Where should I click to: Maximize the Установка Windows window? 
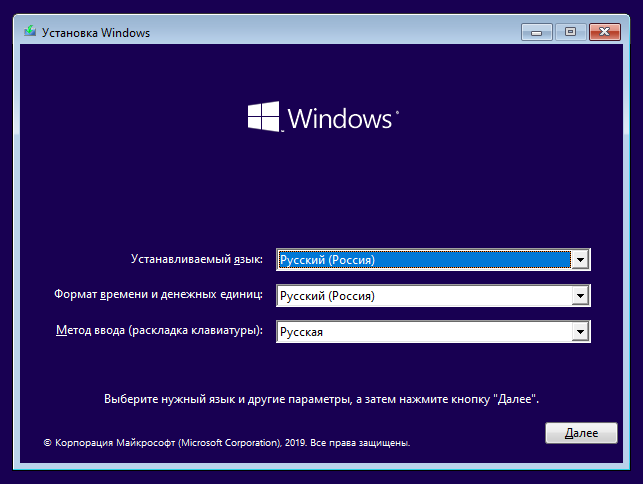(x=570, y=32)
